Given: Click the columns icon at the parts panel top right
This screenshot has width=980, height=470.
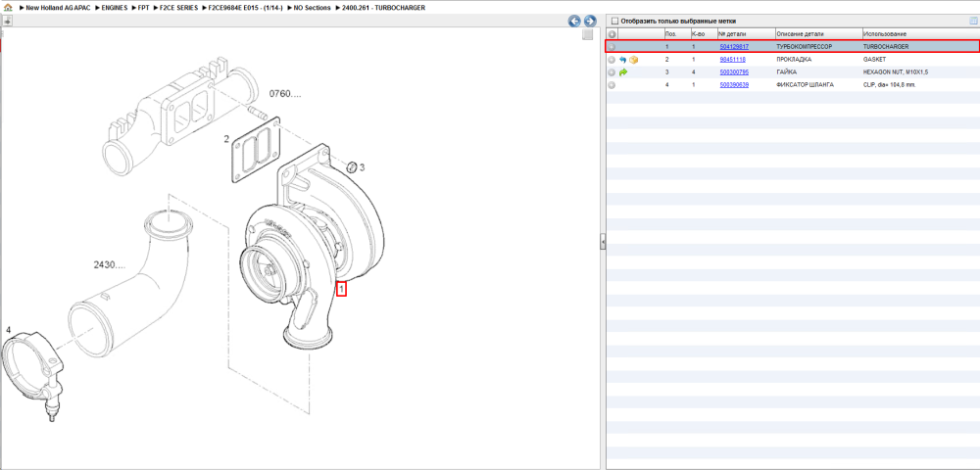Looking at the screenshot, I should (x=972, y=21).
